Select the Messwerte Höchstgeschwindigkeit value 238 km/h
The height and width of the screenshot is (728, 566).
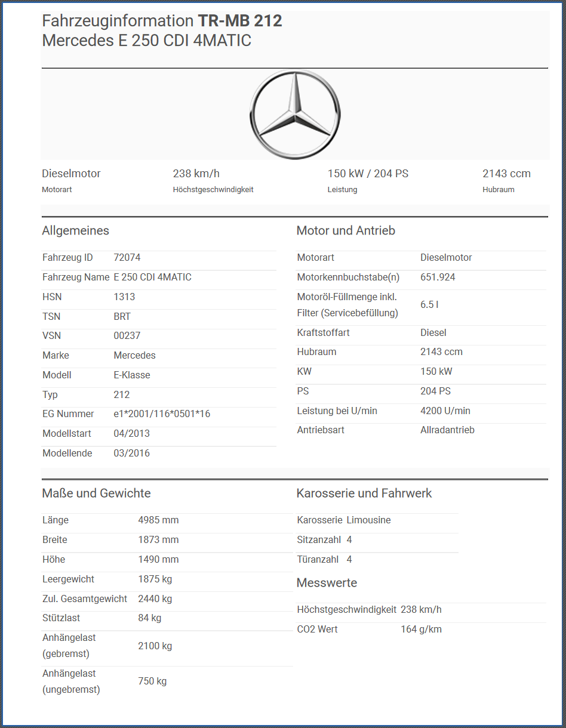(x=421, y=610)
